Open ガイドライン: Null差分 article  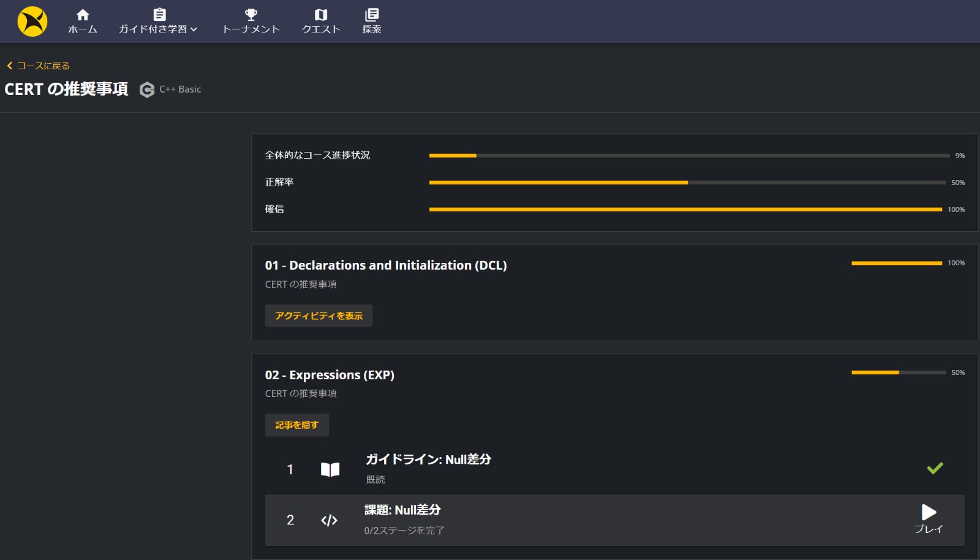428,460
